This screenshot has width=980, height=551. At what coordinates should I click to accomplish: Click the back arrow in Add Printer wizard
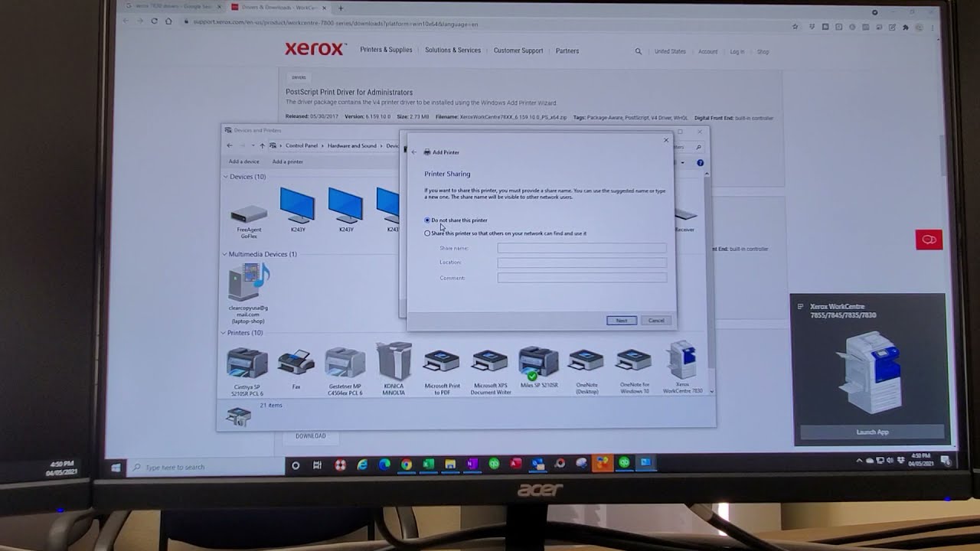[x=414, y=152]
